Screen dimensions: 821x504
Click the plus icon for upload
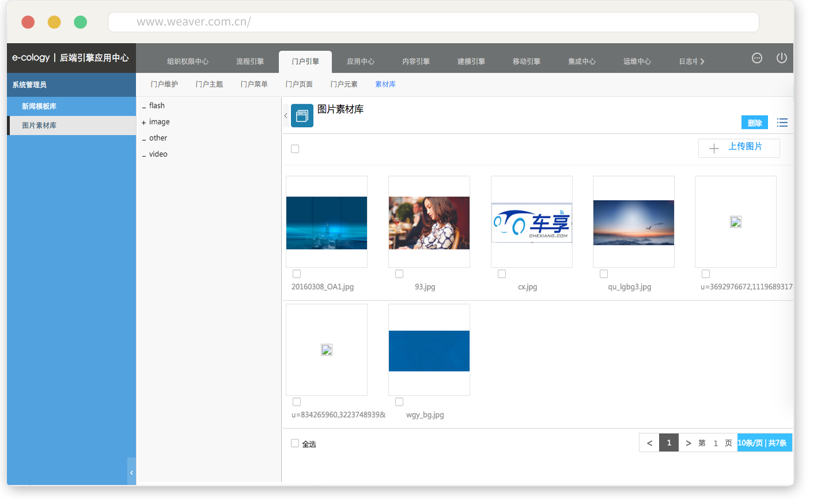pos(714,149)
